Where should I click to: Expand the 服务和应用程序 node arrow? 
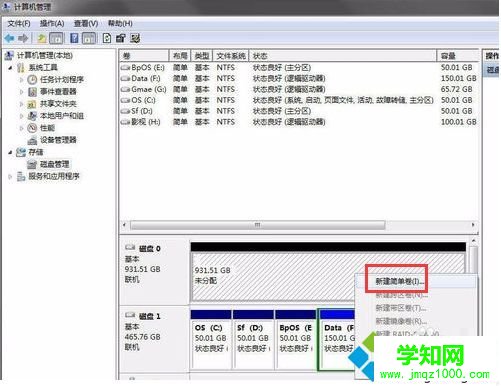click(x=11, y=177)
